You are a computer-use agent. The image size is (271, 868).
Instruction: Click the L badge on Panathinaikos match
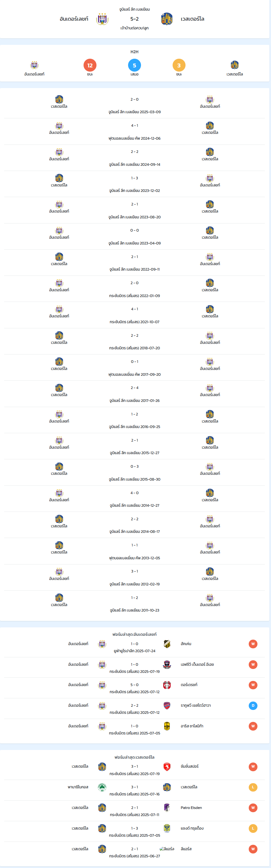point(253,787)
